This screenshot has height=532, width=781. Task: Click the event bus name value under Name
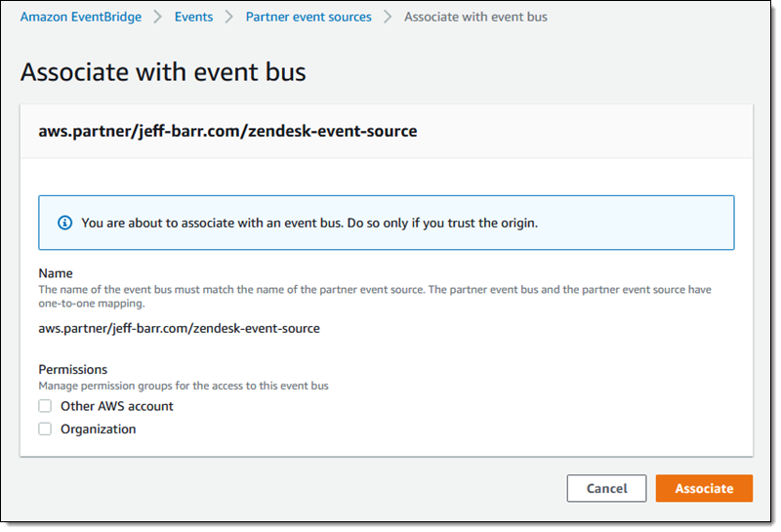[x=179, y=328]
